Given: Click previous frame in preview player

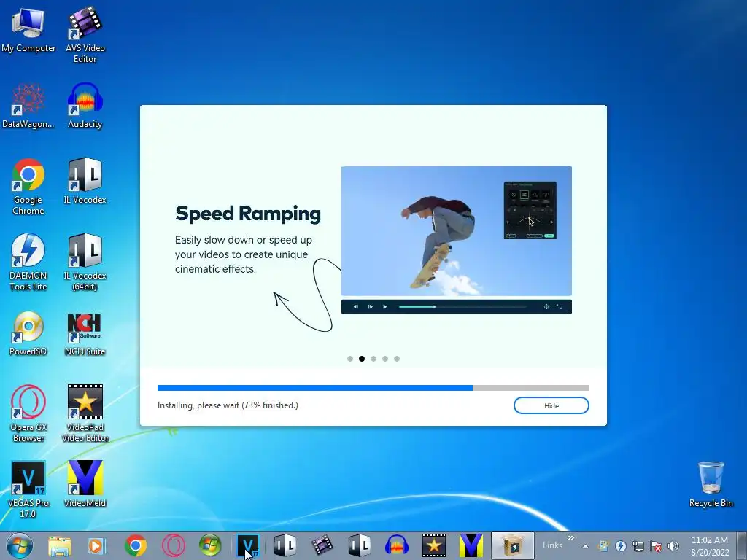Looking at the screenshot, I should pyautogui.click(x=356, y=307).
